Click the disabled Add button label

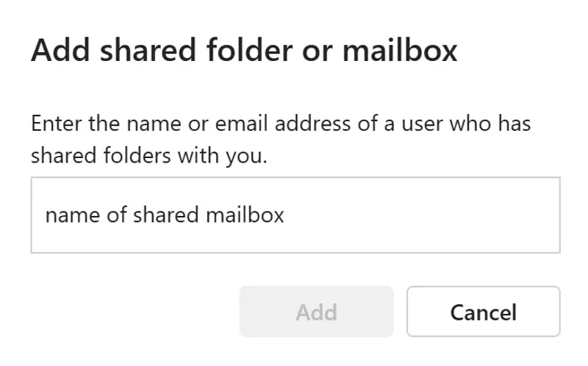[316, 312]
